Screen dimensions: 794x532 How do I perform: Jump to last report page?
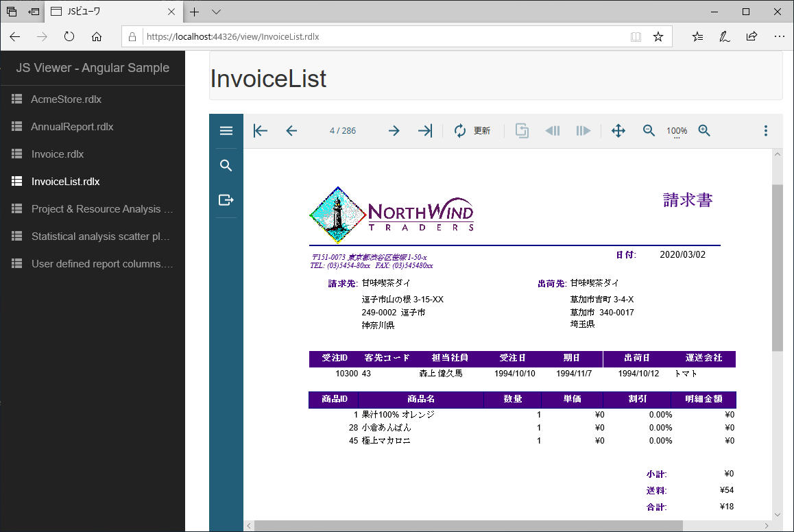[x=425, y=131]
